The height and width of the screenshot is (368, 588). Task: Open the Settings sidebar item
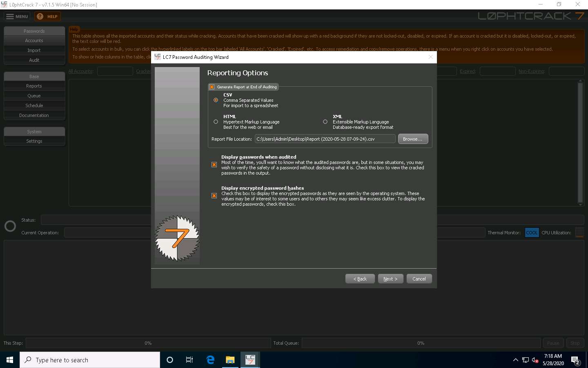tap(34, 141)
